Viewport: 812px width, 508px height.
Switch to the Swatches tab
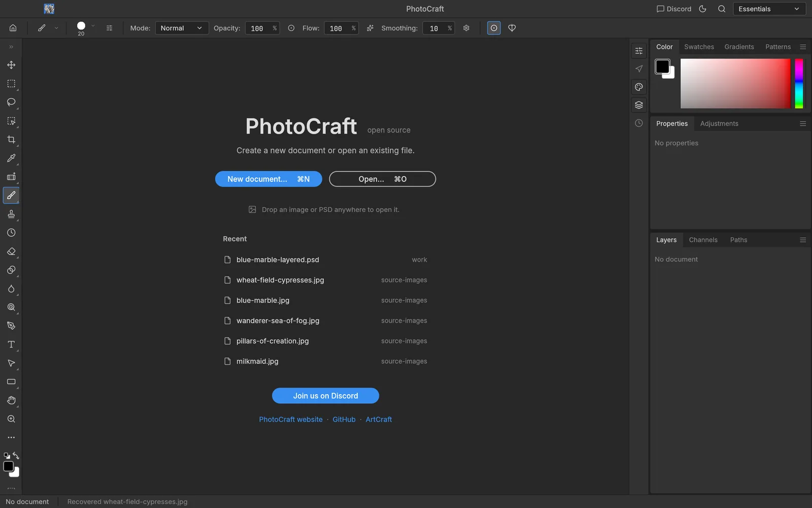[699, 47]
